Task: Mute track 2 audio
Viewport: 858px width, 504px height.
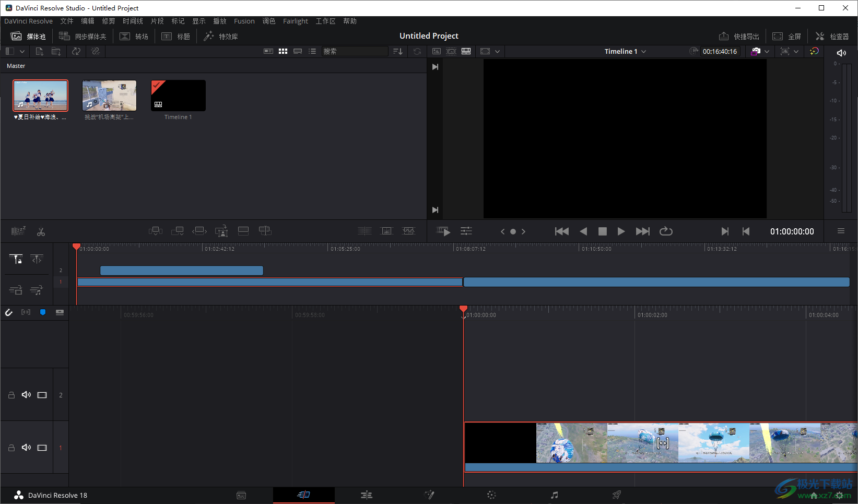Action: point(26,395)
